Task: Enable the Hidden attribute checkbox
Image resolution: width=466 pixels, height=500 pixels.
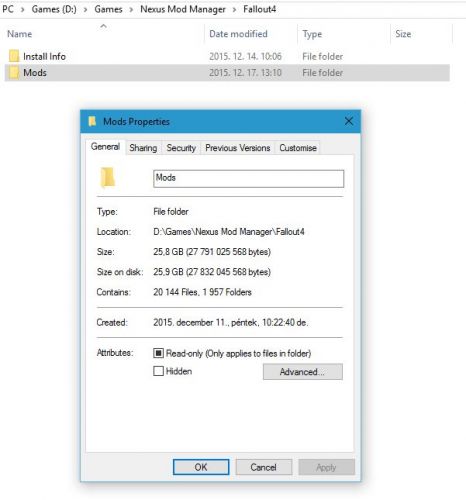Action: (x=158, y=371)
